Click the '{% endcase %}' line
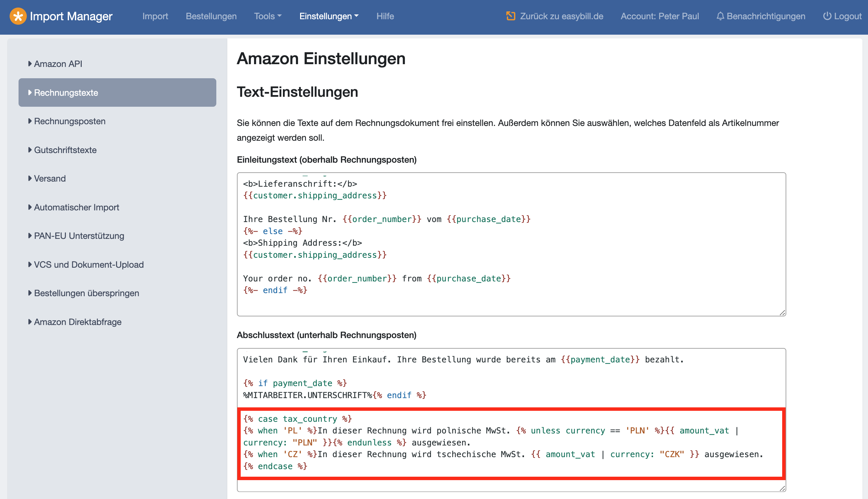The height and width of the screenshot is (499, 868). [275, 466]
